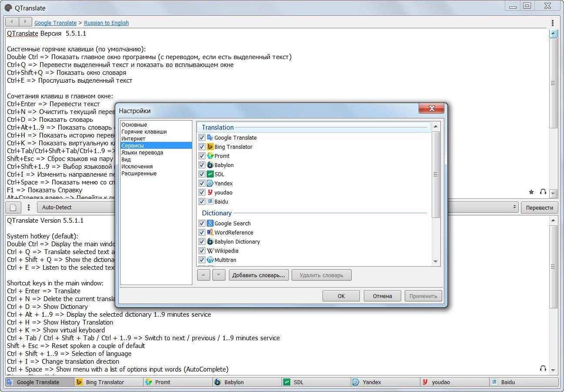This screenshot has height=392, width=564.
Task: Toggle the Google Search dictionary checkbox
Action: pos(201,223)
